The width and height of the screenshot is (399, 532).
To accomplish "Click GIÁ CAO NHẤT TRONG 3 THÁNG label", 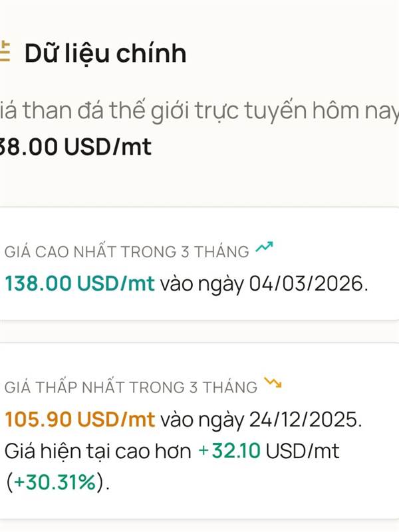I will (126, 252).
